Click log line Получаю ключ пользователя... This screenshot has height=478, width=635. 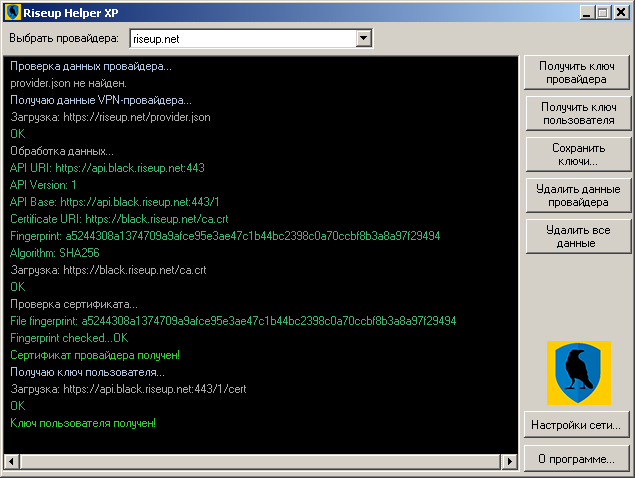pos(87,372)
